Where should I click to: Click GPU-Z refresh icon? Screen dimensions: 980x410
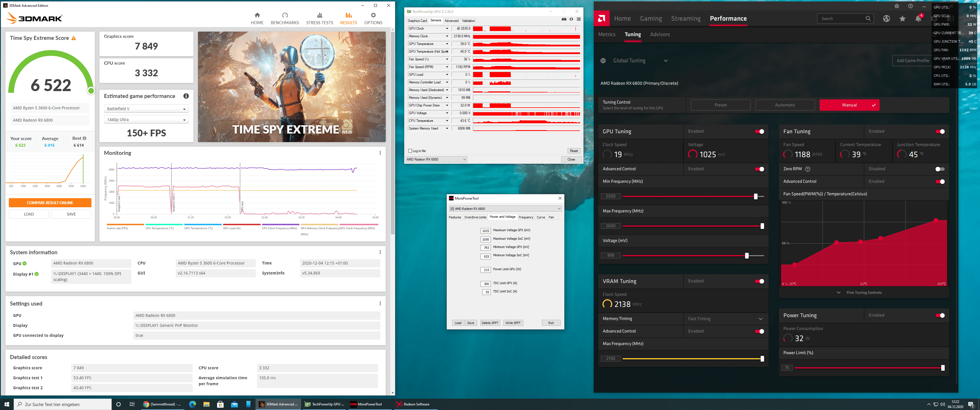click(x=571, y=19)
